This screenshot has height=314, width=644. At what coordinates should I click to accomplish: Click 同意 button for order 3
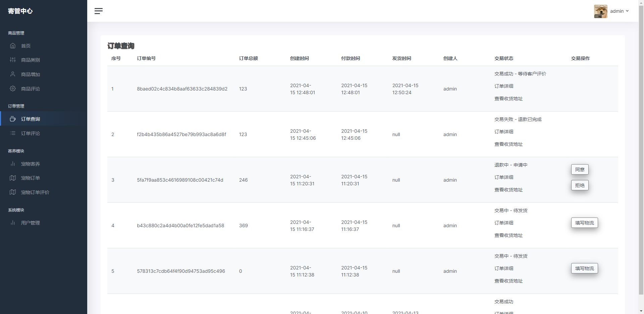point(580,170)
